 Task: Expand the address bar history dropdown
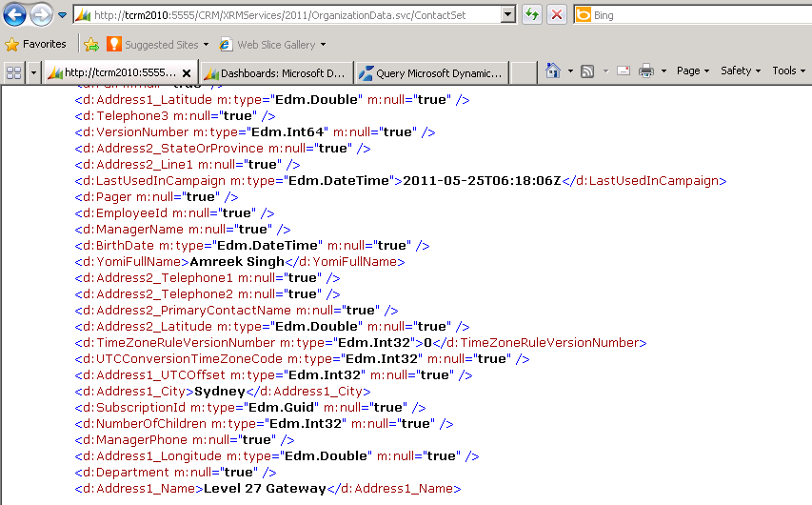click(508, 14)
